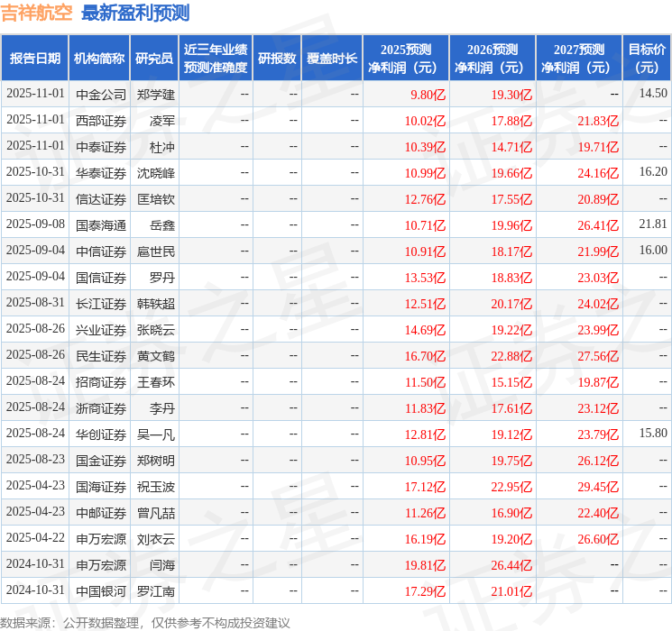Click the 数据来源 footnote text
The image size is (672, 631).
145,622
